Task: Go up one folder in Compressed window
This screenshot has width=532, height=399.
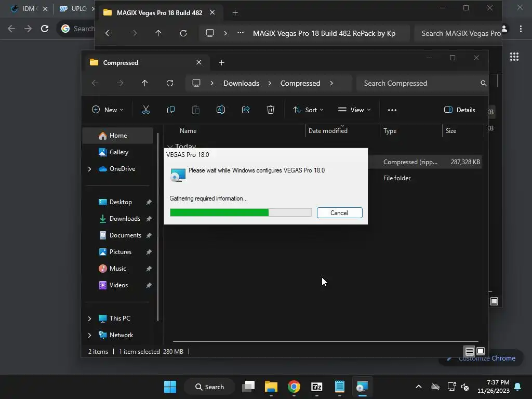Action: click(145, 83)
